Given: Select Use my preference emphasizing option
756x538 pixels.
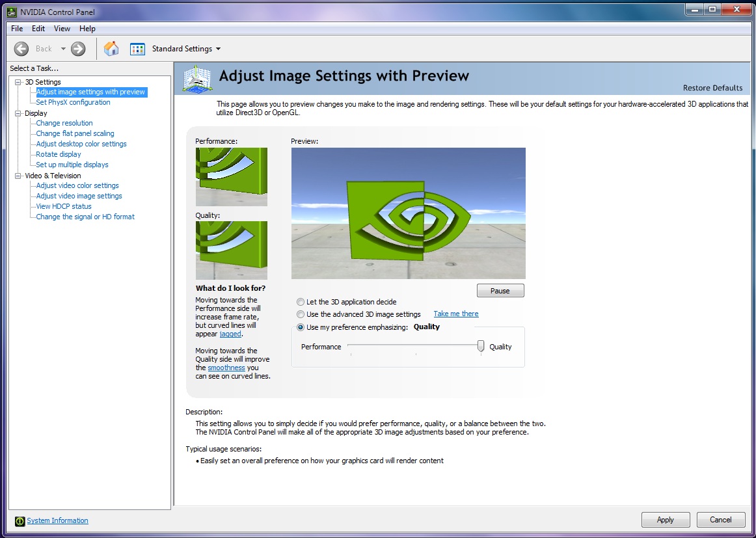Looking at the screenshot, I should 301,327.
